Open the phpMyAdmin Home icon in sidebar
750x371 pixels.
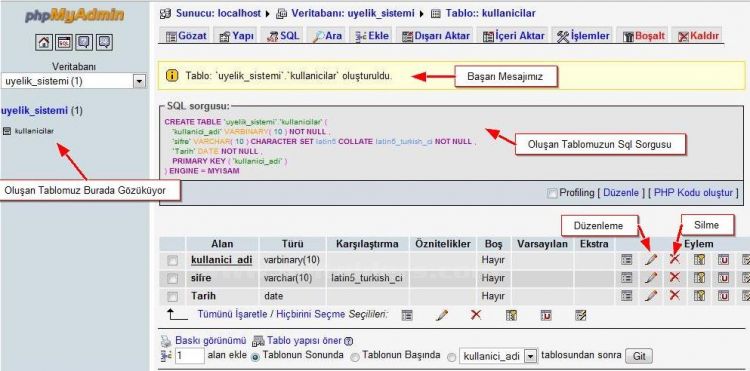tap(44, 43)
